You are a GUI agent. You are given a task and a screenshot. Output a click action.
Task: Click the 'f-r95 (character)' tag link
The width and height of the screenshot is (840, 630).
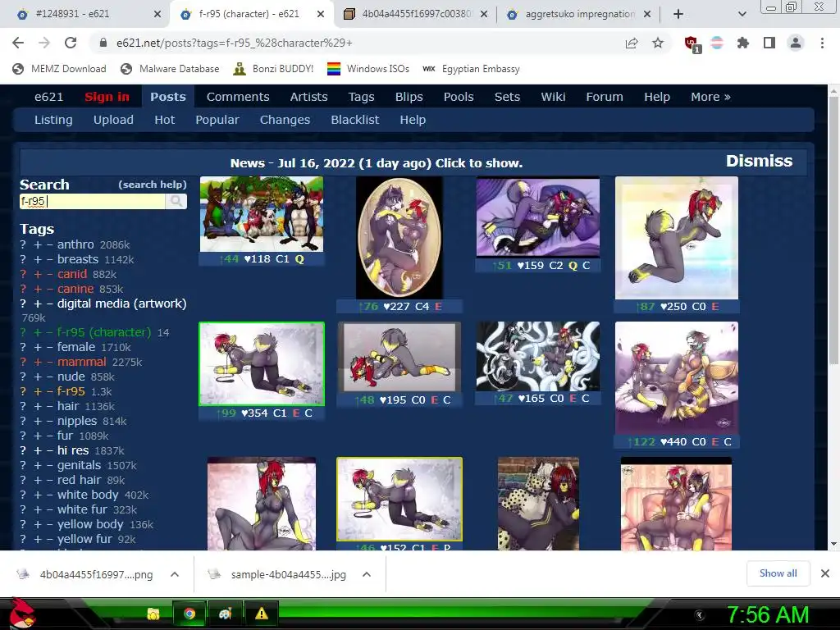click(104, 333)
